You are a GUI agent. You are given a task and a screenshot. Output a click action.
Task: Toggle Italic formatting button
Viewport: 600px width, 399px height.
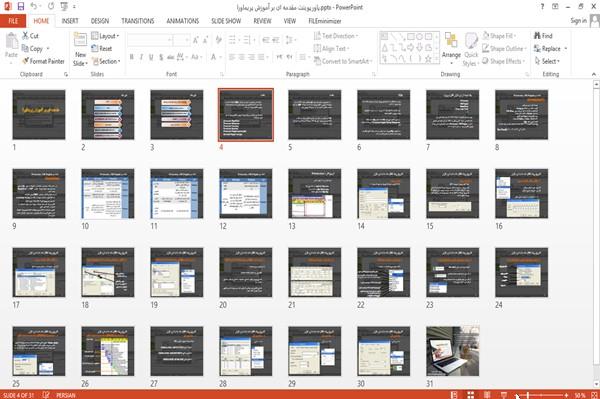141,57
